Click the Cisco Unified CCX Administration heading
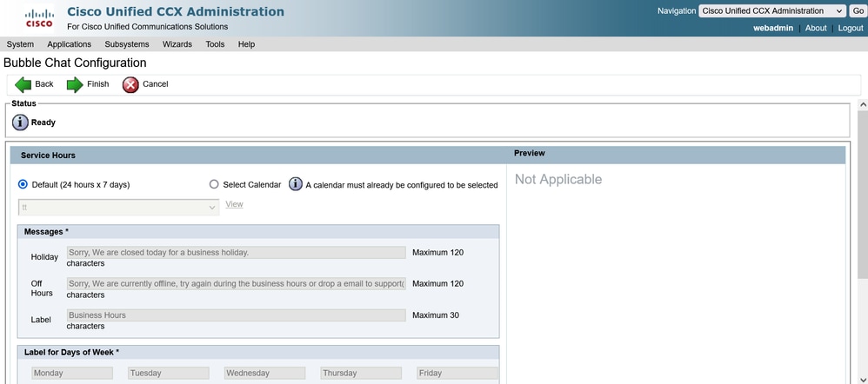868x384 pixels. tap(176, 11)
